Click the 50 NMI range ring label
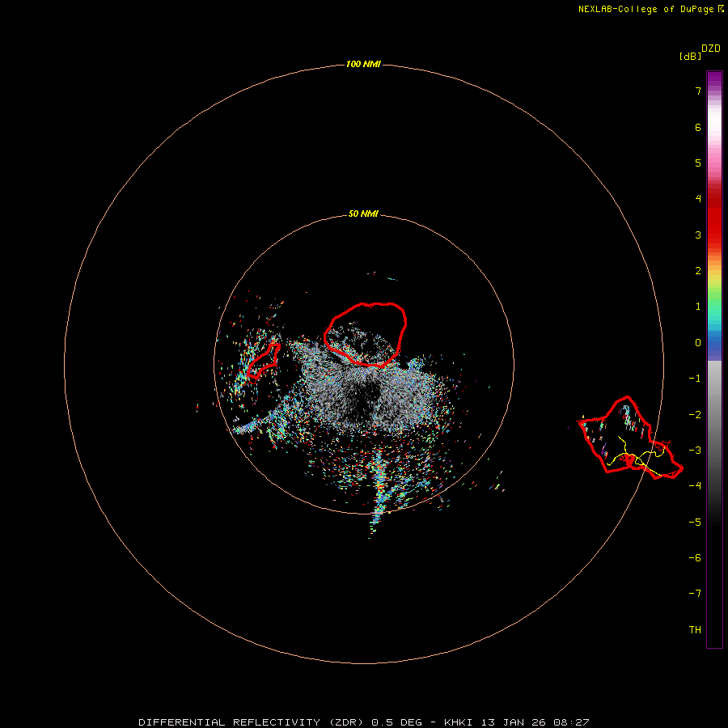728x728 pixels. (363, 214)
